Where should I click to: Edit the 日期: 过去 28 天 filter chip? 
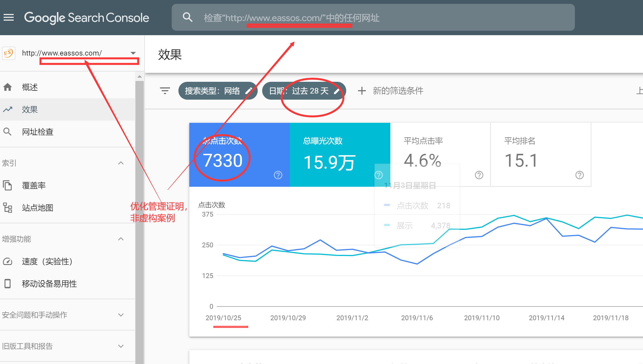click(304, 91)
